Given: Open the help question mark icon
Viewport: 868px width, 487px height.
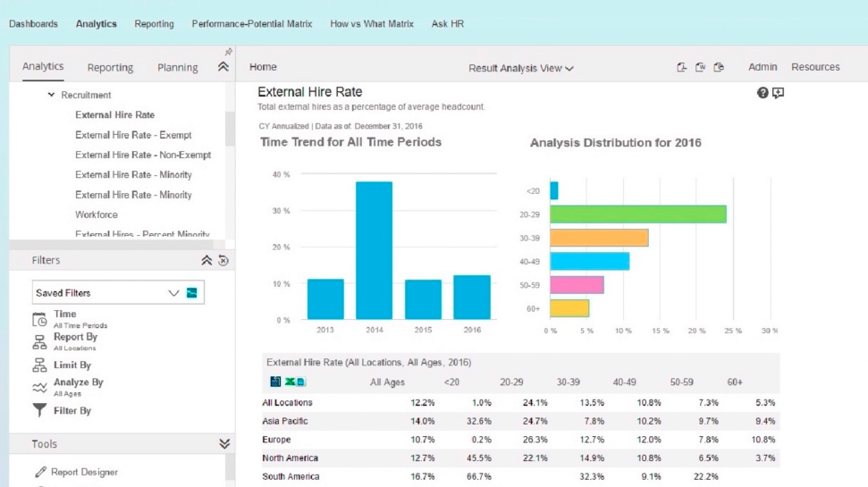Looking at the screenshot, I should pyautogui.click(x=763, y=93).
